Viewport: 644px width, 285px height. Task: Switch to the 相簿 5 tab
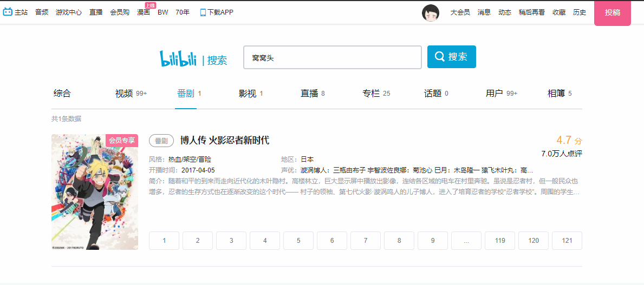click(560, 94)
